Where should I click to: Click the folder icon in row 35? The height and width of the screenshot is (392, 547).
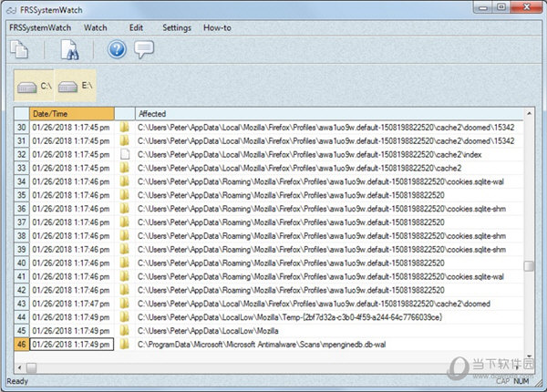(x=125, y=194)
